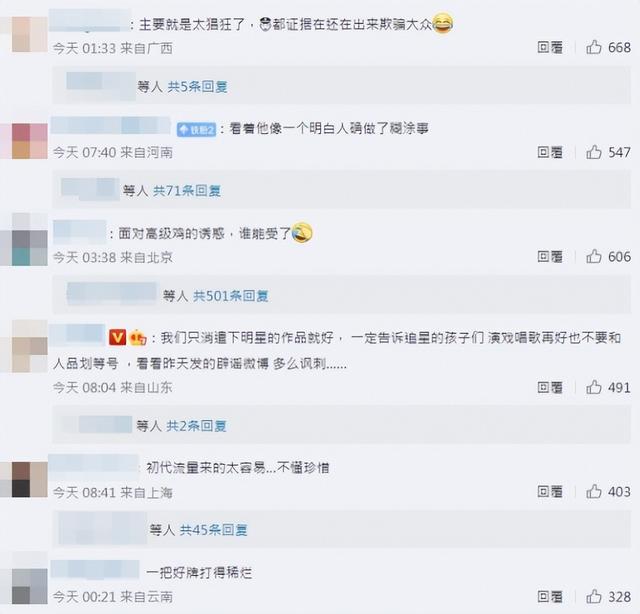Expand the 共501条回复 replies
The width and height of the screenshot is (640, 614).
[231, 296]
